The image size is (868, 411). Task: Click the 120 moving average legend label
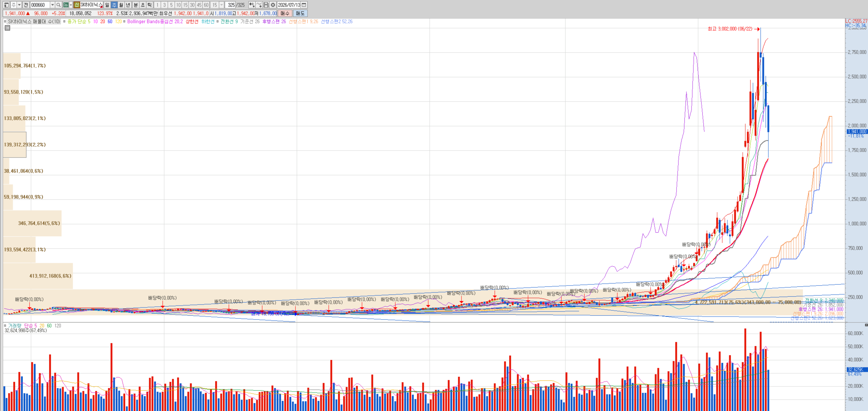click(x=118, y=21)
